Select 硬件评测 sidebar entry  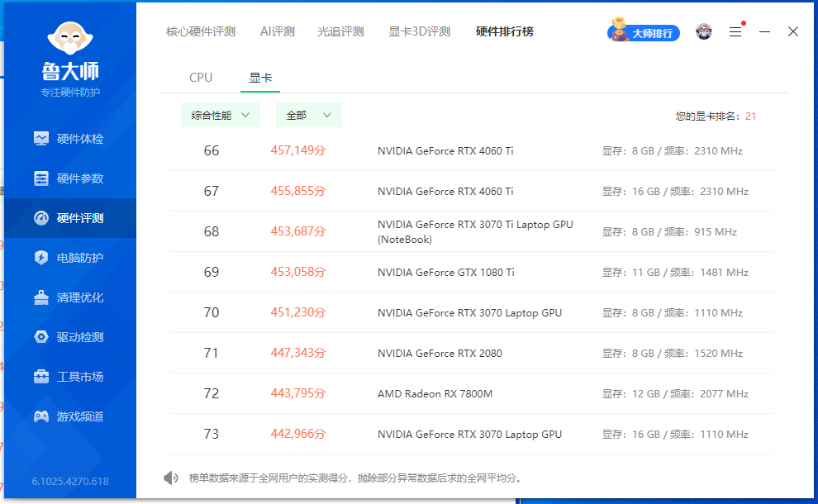(x=70, y=218)
